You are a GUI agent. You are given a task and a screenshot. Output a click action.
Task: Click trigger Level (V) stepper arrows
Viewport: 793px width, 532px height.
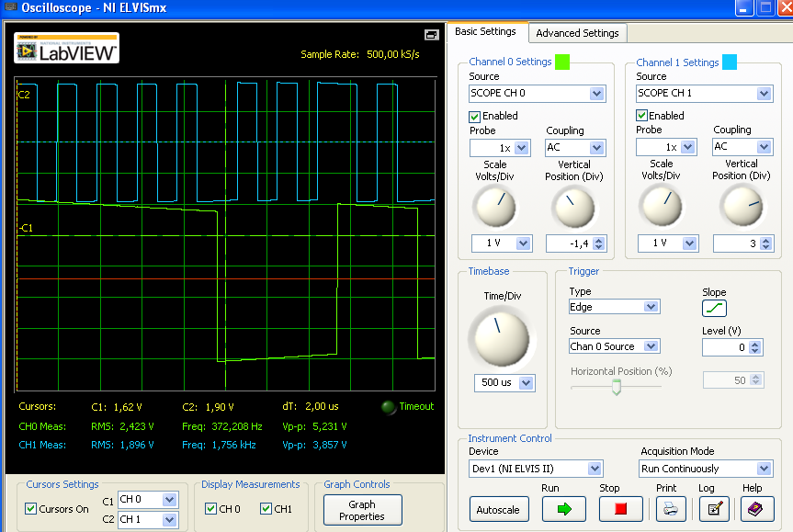(x=755, y=347)
